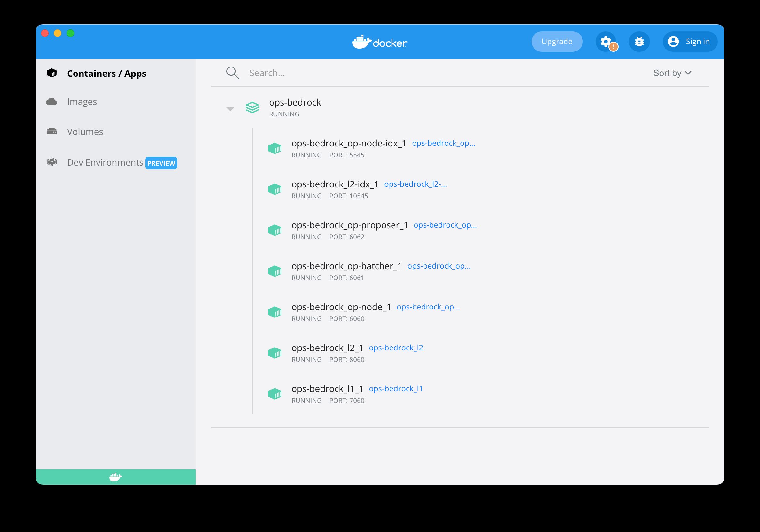Click PORT: 6062 label
The image size is (760, 532).
(346, 237)
